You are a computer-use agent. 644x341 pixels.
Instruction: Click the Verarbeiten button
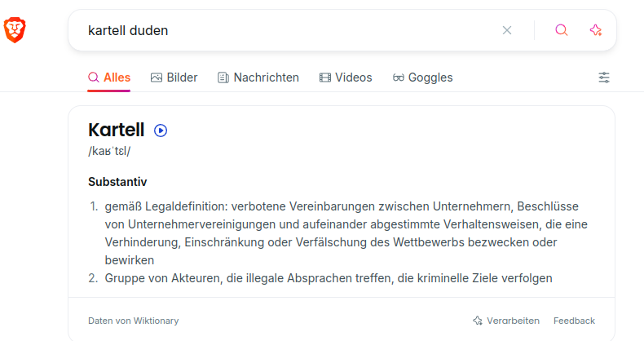[506, 321]
